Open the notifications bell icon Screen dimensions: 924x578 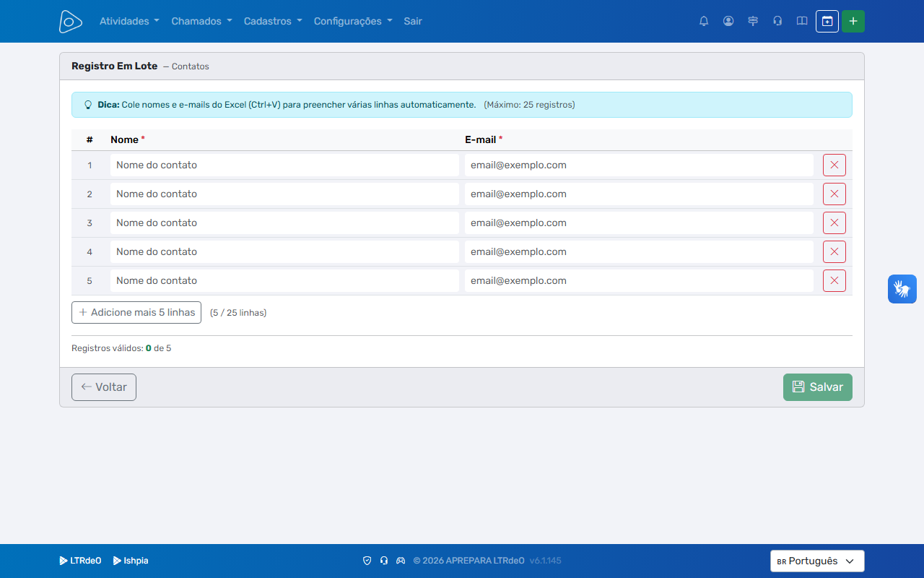coord(704,21)
